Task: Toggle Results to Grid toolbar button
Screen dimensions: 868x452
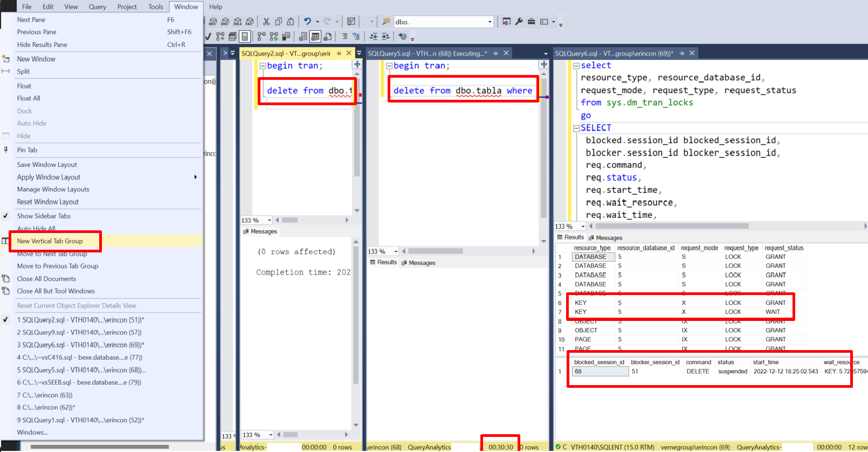Action: pos(315,36)
